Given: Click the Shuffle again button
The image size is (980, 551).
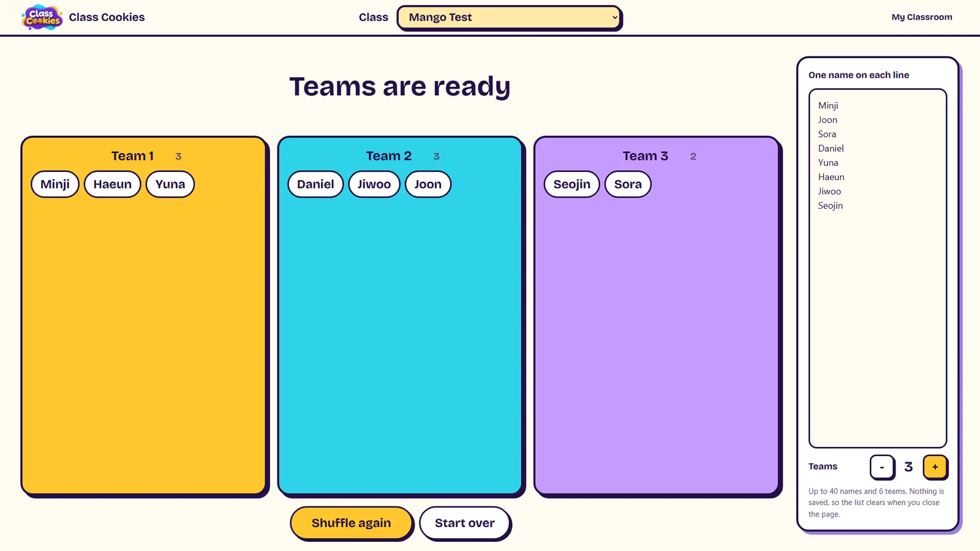Looking at the screenshot, I should pyautogui.click(x=351, y=523).
